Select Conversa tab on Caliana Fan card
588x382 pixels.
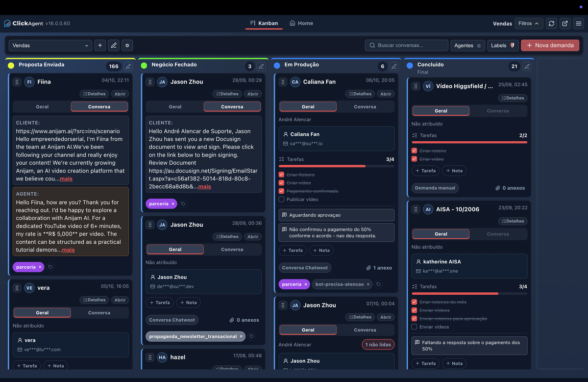coord(365,106)
